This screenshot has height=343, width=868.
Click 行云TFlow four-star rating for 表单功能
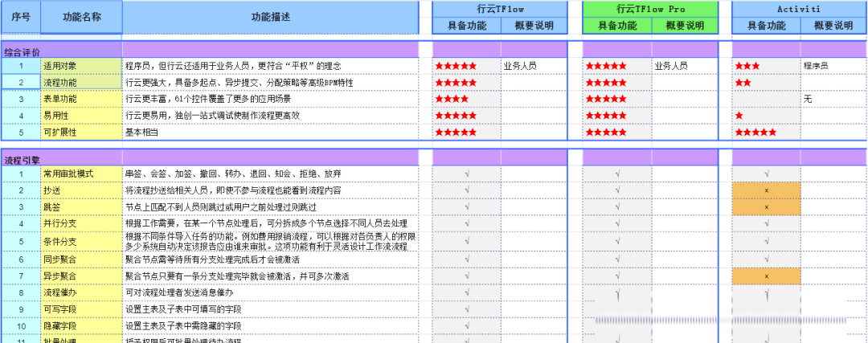[452, 99]
